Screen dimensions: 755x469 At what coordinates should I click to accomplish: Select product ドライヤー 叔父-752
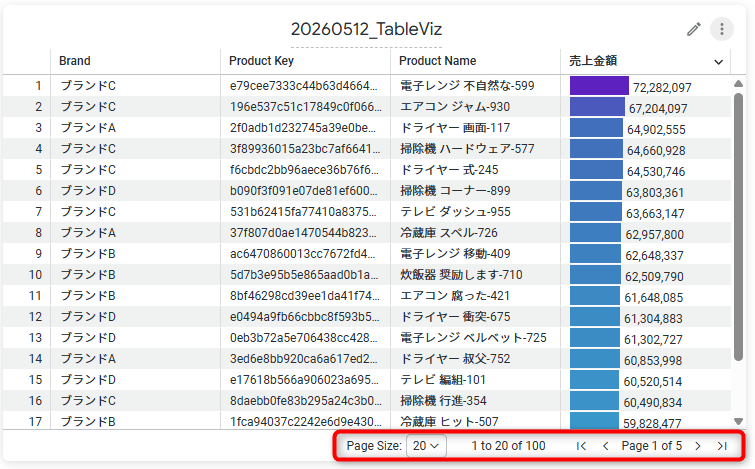pyautogui.click(x=455, y=359)
